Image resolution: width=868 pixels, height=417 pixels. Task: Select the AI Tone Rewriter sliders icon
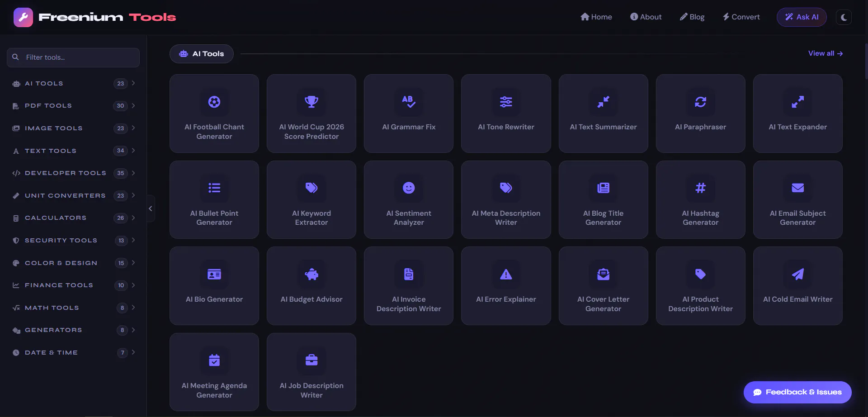(x=506, y=102)
